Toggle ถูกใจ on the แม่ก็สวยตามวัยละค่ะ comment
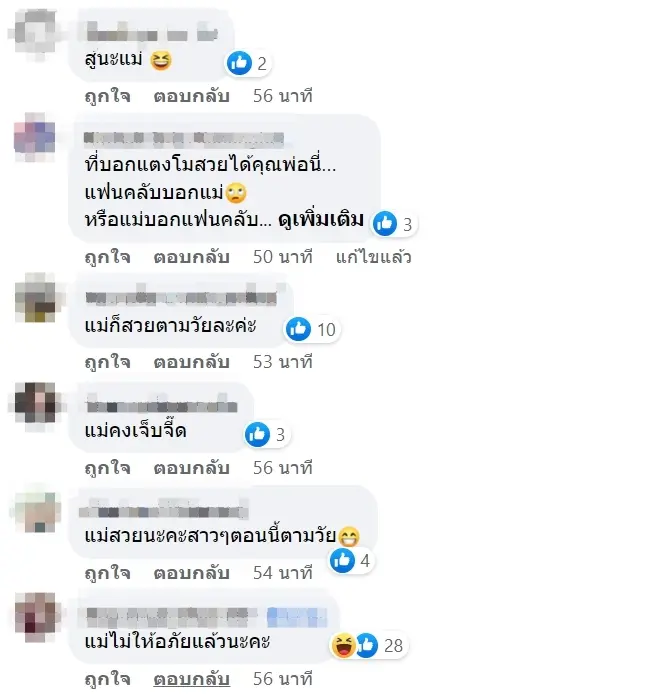 [108, 362]
